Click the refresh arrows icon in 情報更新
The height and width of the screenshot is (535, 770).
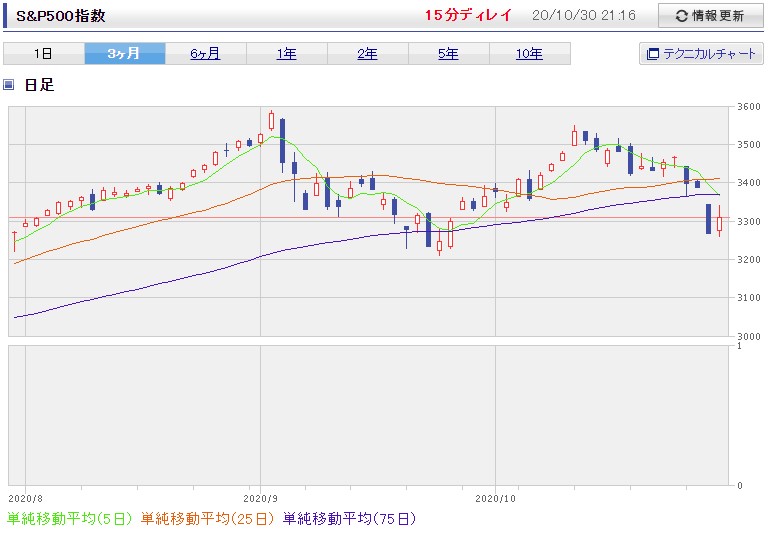click(x=682, y=16)
